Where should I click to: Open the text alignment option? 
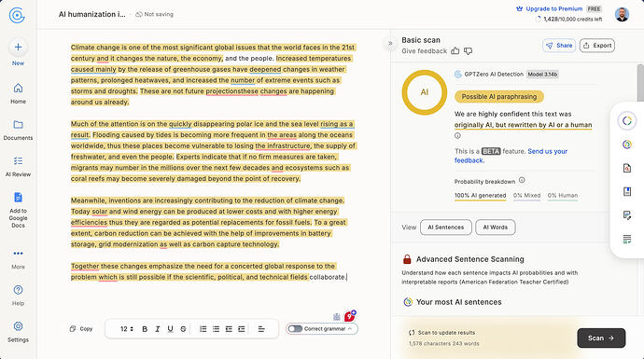tap(261, 329)
